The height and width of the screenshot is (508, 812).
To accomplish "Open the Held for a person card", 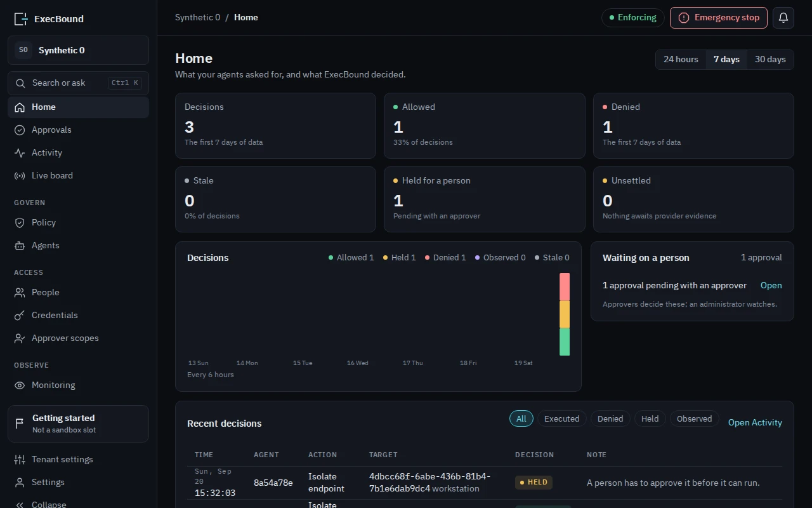I will (485, 199).
